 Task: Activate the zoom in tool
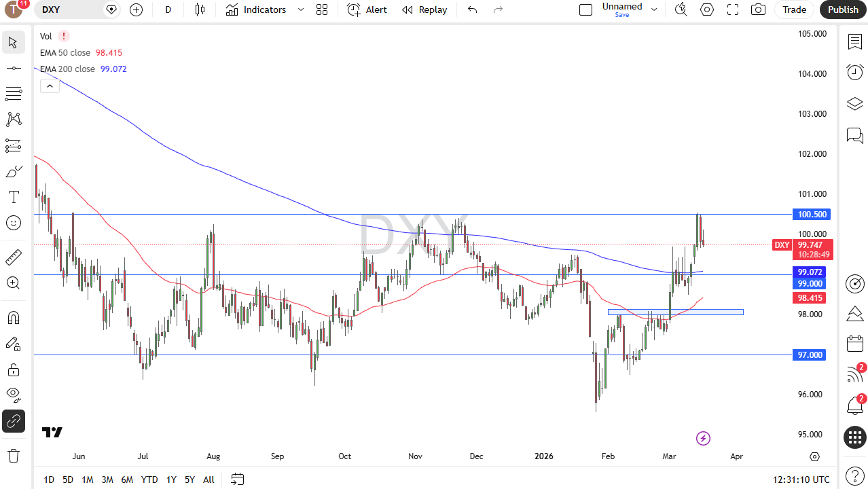[13, 283]
